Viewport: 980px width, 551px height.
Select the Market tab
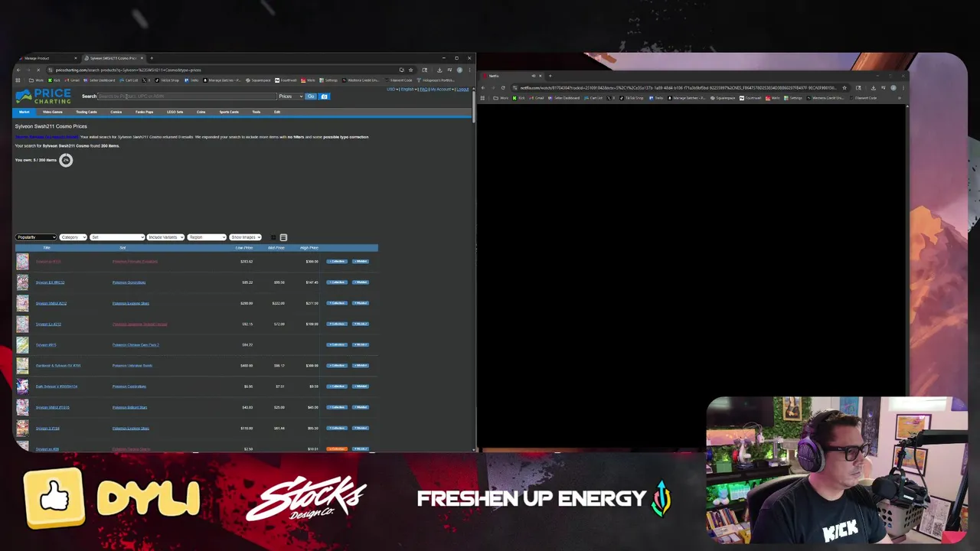[24, 112]
